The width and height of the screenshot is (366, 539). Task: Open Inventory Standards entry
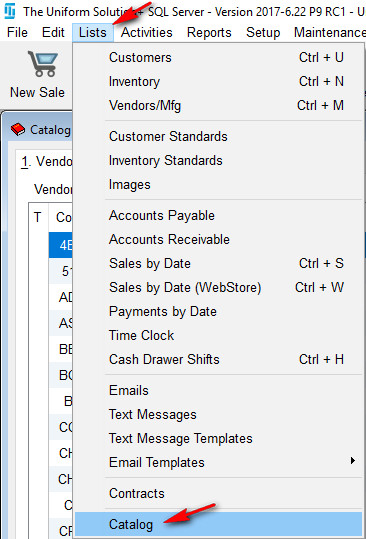[218, 161]
